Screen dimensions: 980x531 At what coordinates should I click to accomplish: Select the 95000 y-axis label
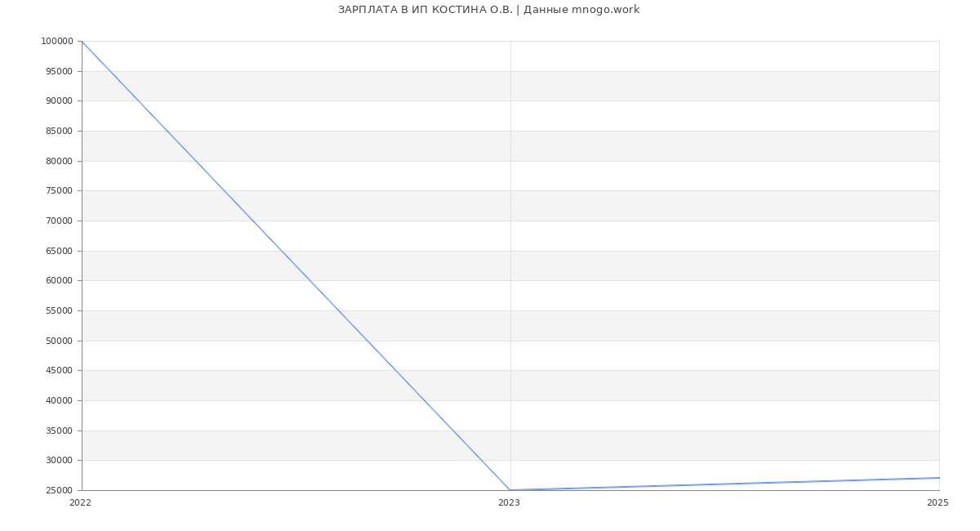tap(59, 71)
